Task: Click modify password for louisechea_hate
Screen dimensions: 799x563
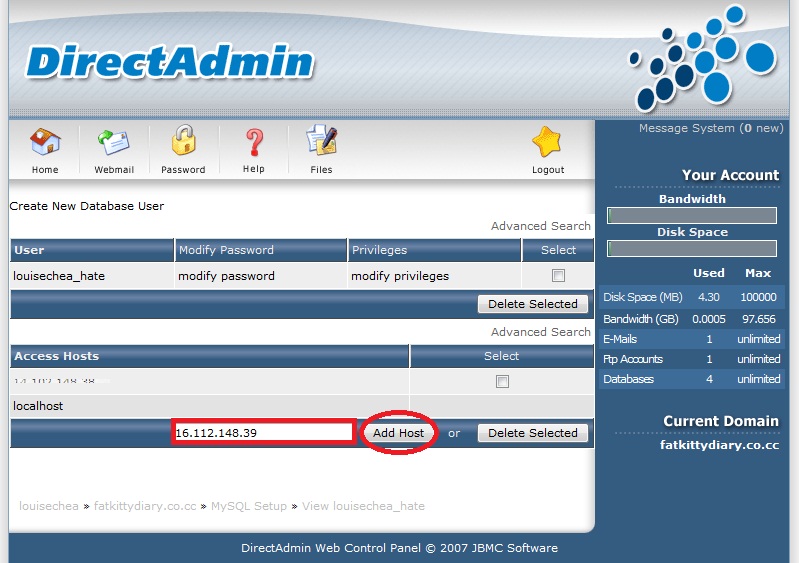Action: pos(226,276)
